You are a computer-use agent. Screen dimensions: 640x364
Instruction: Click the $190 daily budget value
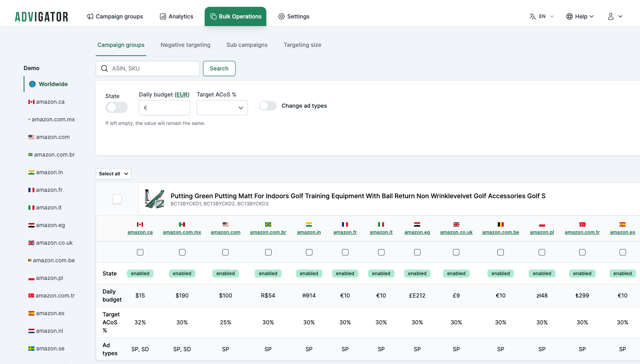click(x=182, y=296)
